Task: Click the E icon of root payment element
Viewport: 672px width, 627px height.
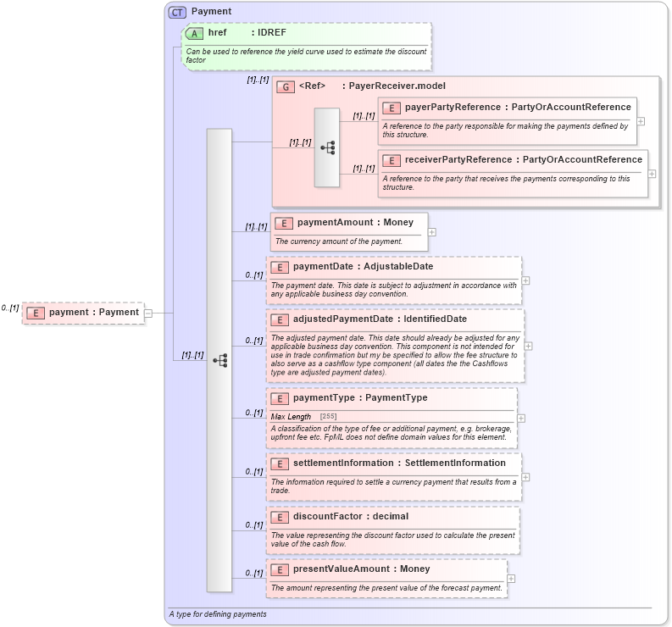Action: coord(36,313)
